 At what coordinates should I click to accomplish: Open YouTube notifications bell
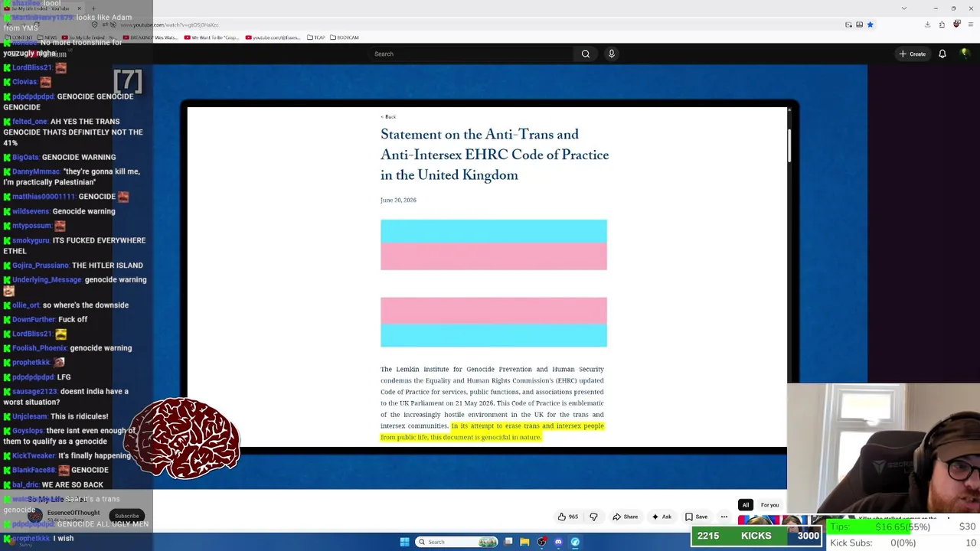[942, 54]
